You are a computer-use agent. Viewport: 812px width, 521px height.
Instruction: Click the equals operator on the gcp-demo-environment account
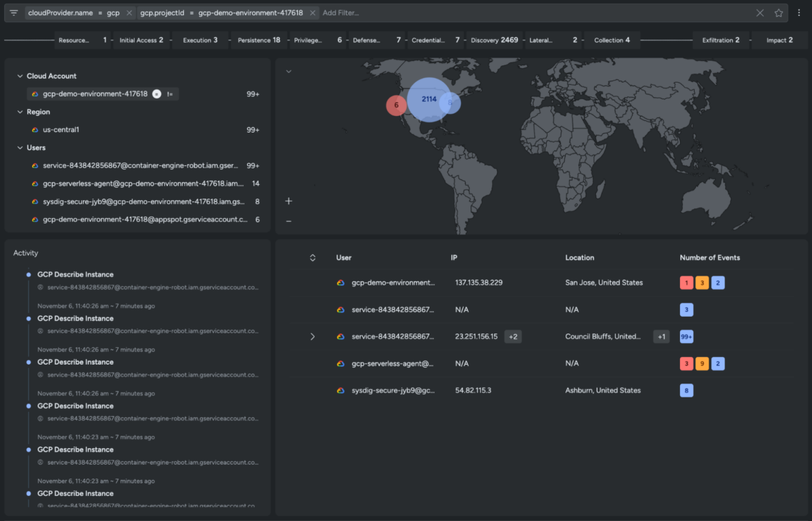coord(156,94)
